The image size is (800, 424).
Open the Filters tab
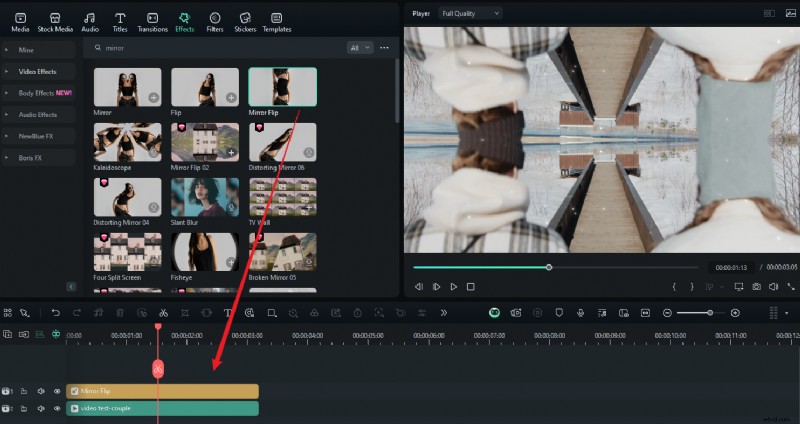215,22
